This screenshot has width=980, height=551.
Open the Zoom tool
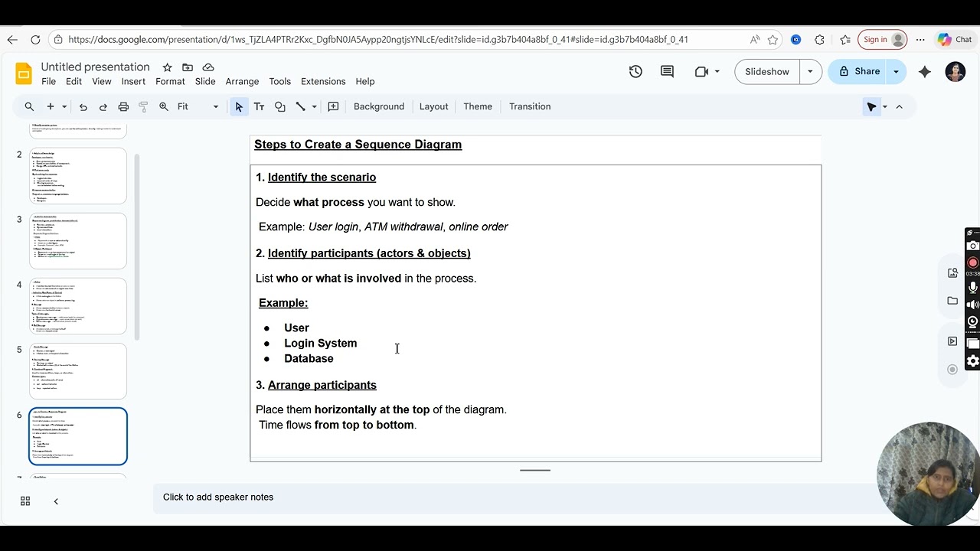tap(164, 106)
